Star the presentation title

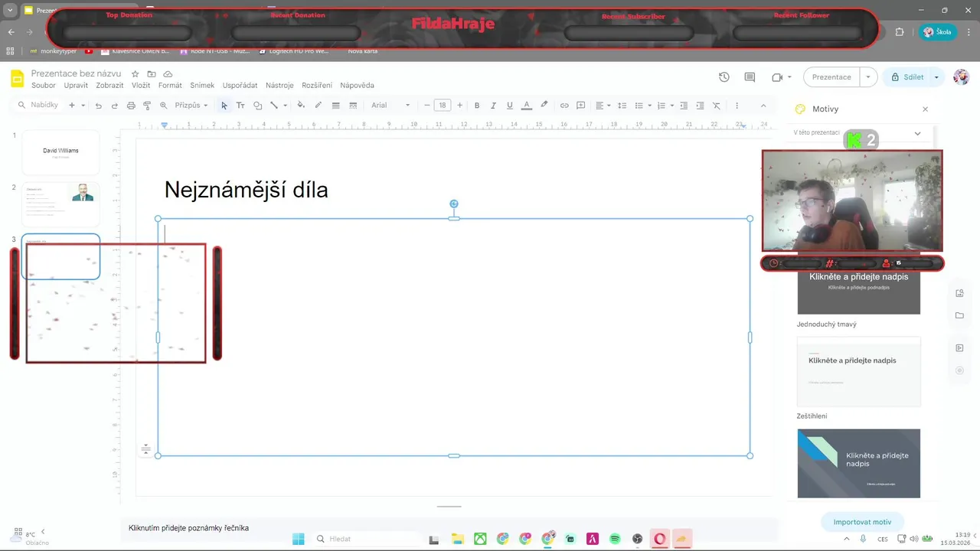(136, 73)
